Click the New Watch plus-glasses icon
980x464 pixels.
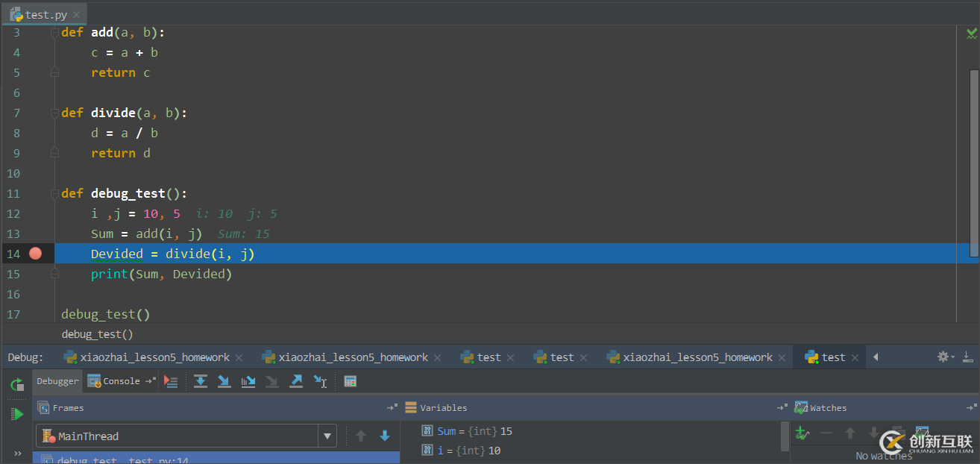802,433
